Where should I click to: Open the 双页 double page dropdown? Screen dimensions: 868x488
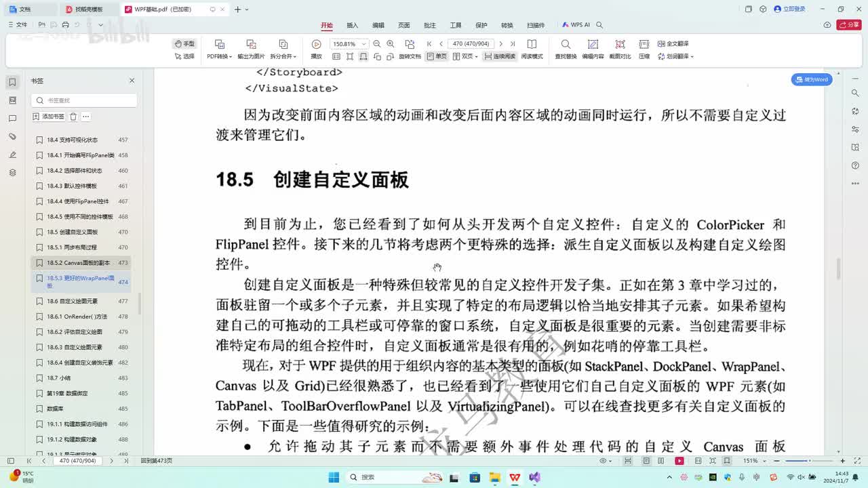pyautogui.click(x=465, y=56)
